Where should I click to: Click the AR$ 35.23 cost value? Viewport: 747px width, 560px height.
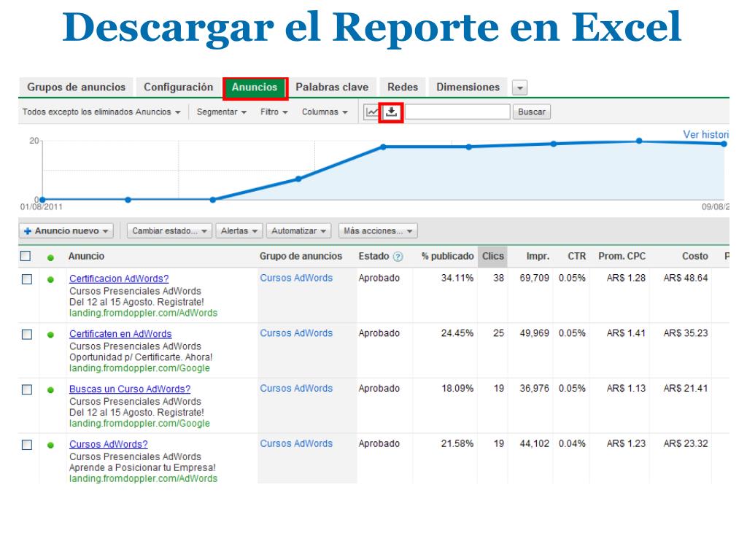(x=686, y=333)
